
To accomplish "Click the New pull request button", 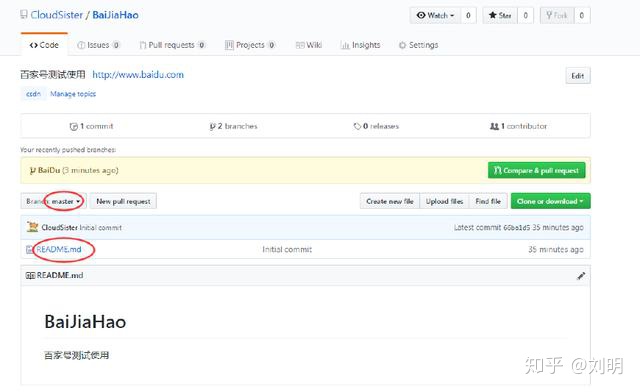I will coord(123,201).
